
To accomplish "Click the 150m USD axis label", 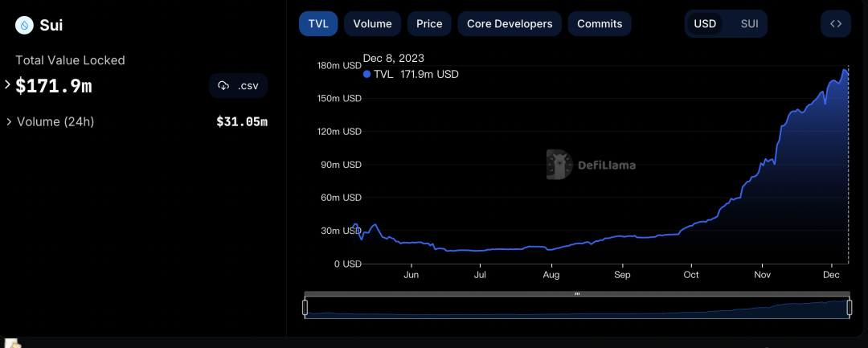I will [x=339, y=99].
